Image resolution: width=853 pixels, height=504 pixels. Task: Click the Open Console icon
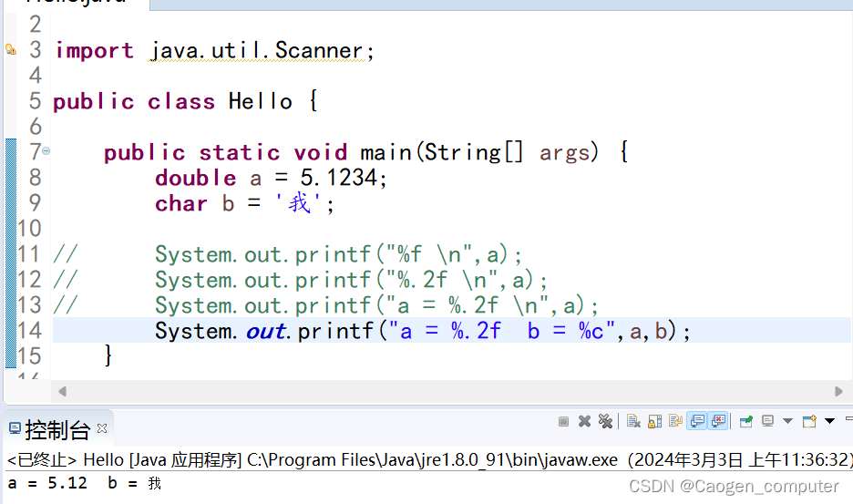pos(809,421)
